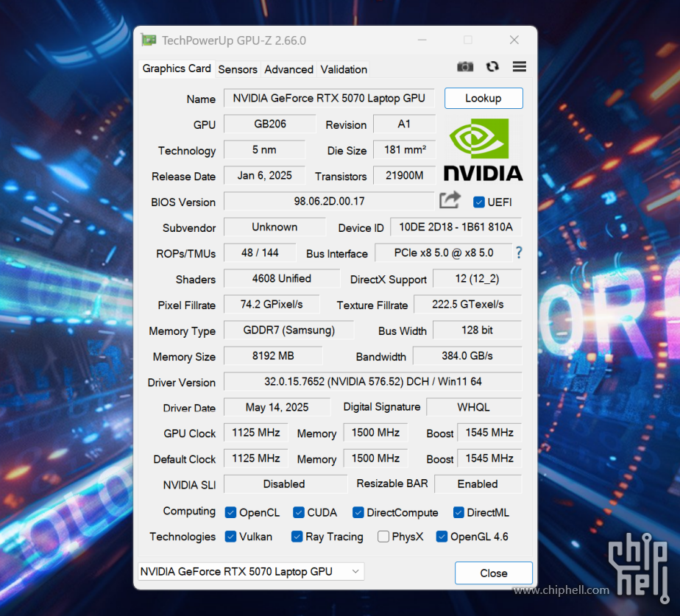Toggle the Ray Tracing checkbox

(x=297, y=537)
